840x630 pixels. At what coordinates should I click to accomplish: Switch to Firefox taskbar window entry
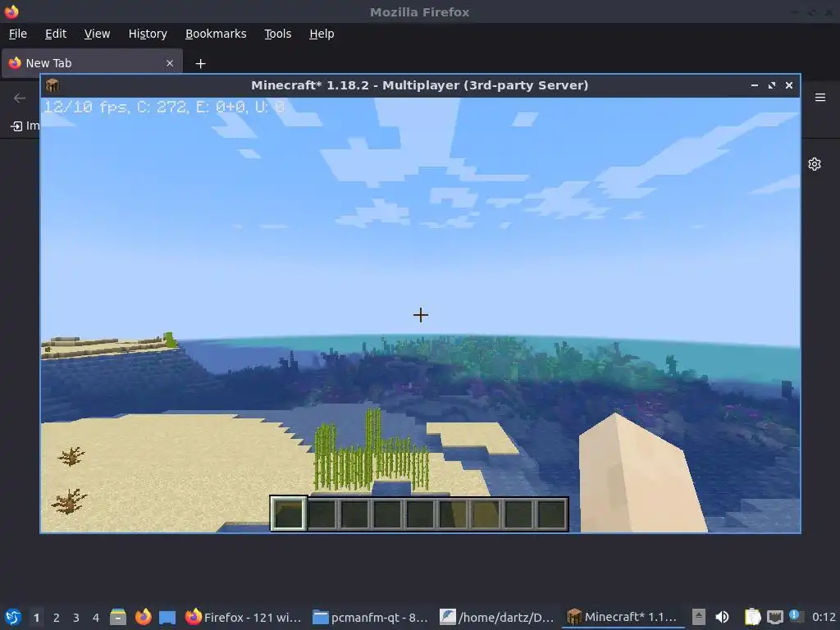click(243, 617)
